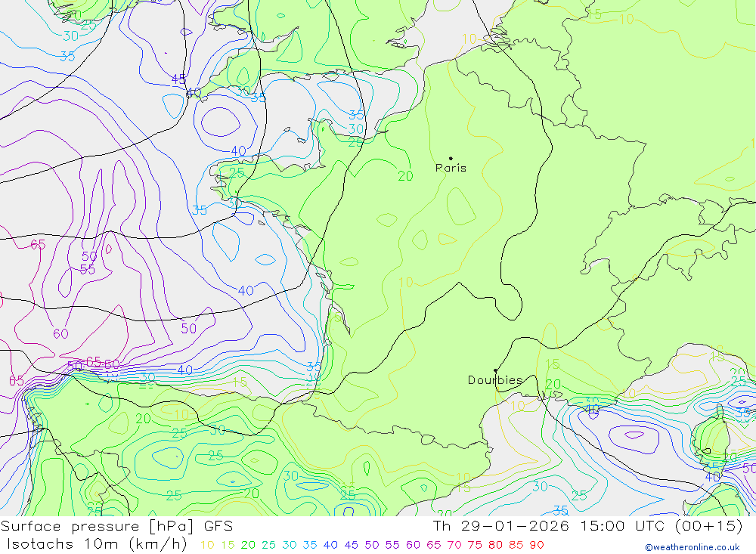Click the 55 value in the bottom legend row
Screen dimensions: 756x554
pyautogui.click(x=392, y=545)
